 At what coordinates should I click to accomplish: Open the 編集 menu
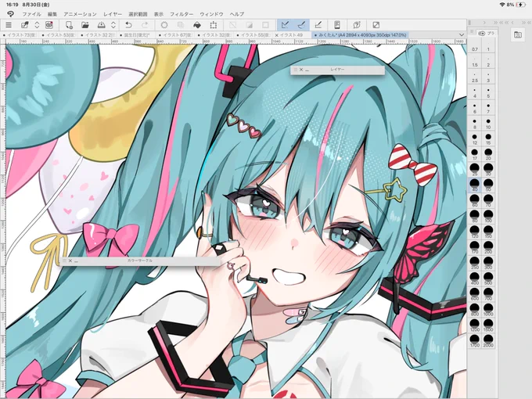[52, 14]
